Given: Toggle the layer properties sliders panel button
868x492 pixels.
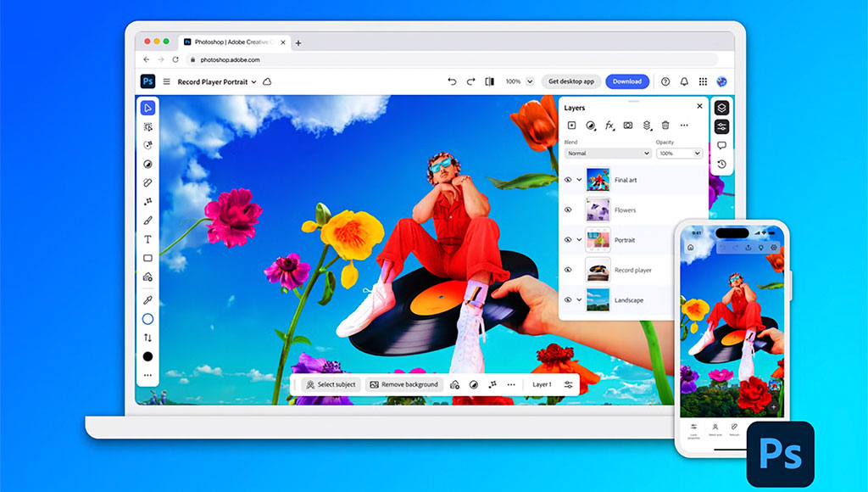Looking at the screenshot, I should coord(721,126).
